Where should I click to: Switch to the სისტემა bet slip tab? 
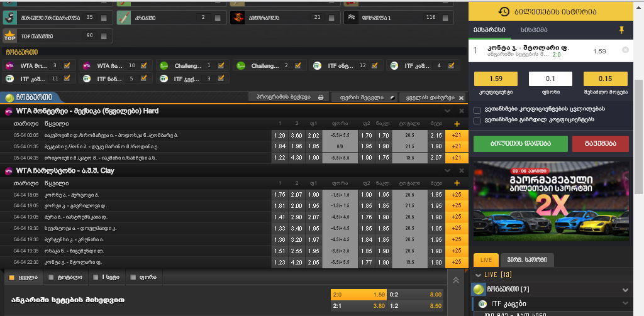pyautogui.click(x=534, y=30)
